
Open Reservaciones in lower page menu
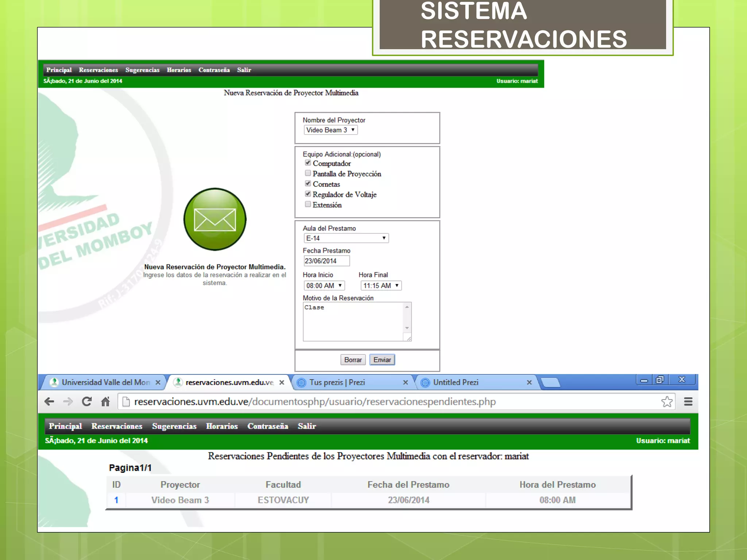pos(117,426)
